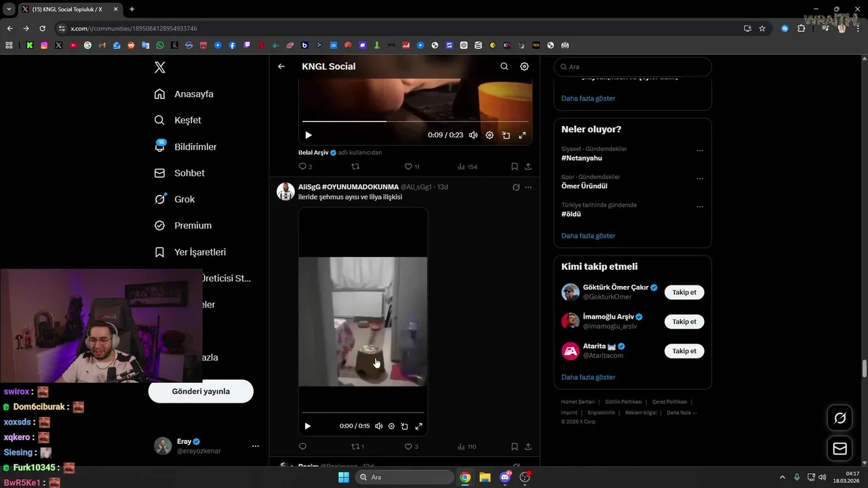The height and width of the screenshot is (488, 868).
Task: Seek in the 0:15 video progress bar
Action: click(x=363, y=412)
